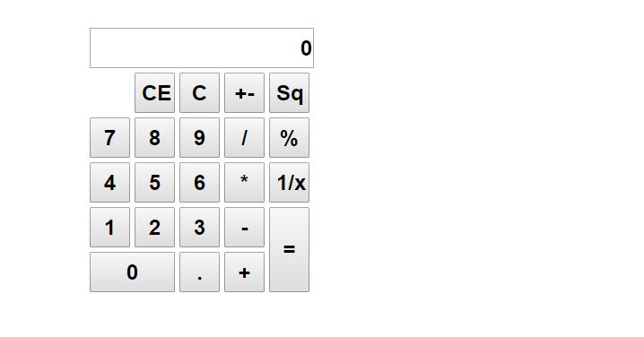Clear all with the C button
Viewport: 644px width, 337px height.
tap(199, 93)
